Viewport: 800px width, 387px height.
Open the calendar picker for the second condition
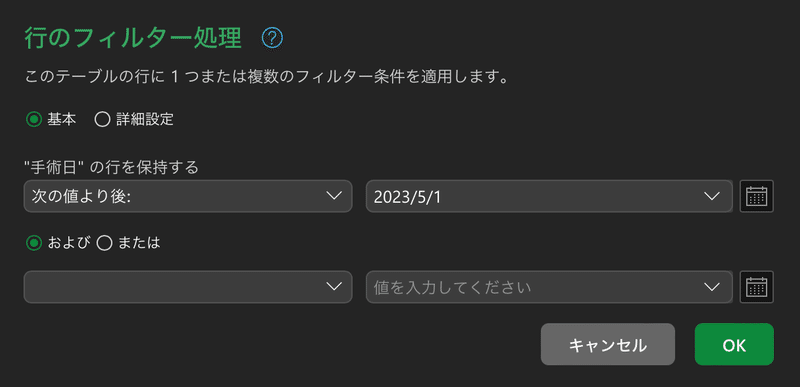click(x=757, y=287)
